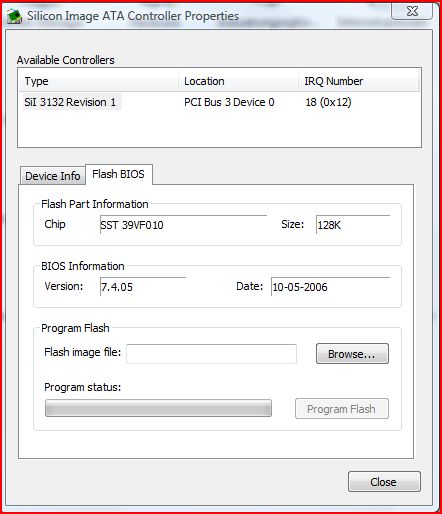Viewport: 442px width, 514px height.
Task: Close the window using the title bar X
Action: point(412,11)
